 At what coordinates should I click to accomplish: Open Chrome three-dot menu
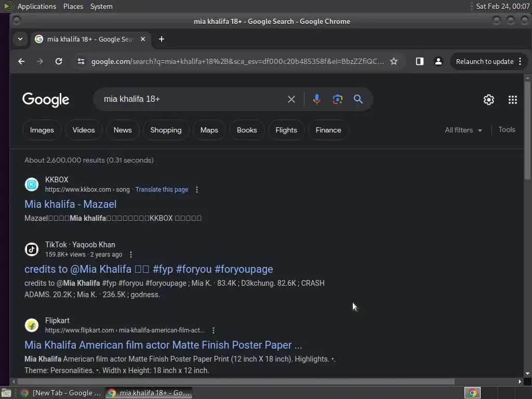(520, 61)
